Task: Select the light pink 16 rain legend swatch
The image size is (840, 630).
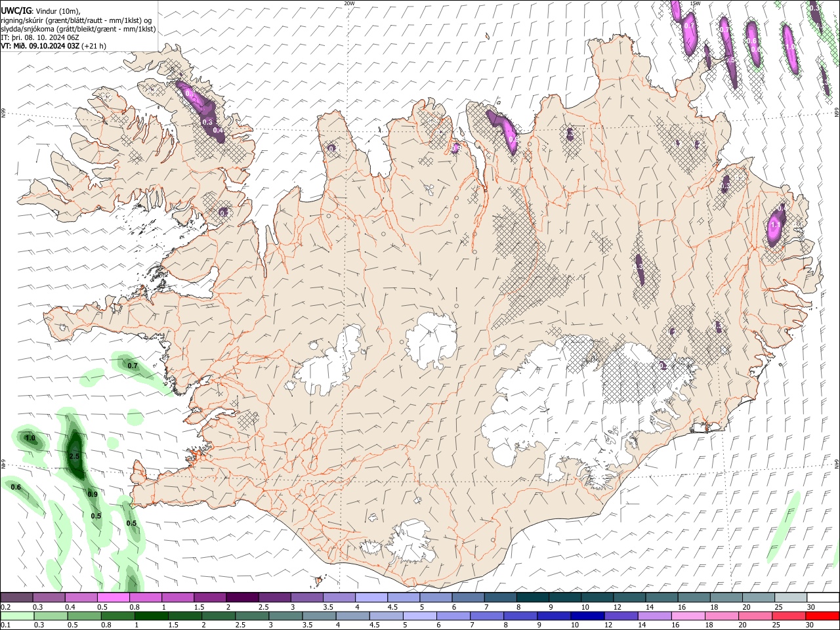Action: coord(688,616)
